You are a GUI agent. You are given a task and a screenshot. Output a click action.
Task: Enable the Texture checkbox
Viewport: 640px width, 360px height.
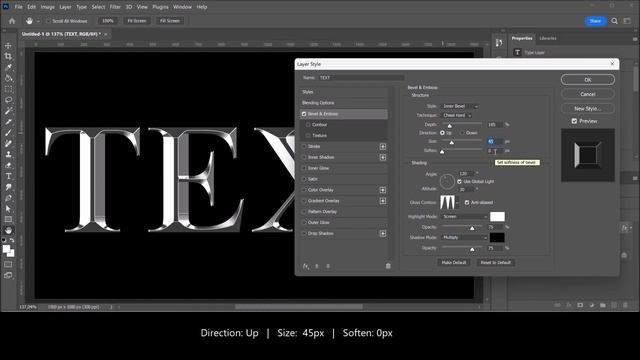(308, 136)
